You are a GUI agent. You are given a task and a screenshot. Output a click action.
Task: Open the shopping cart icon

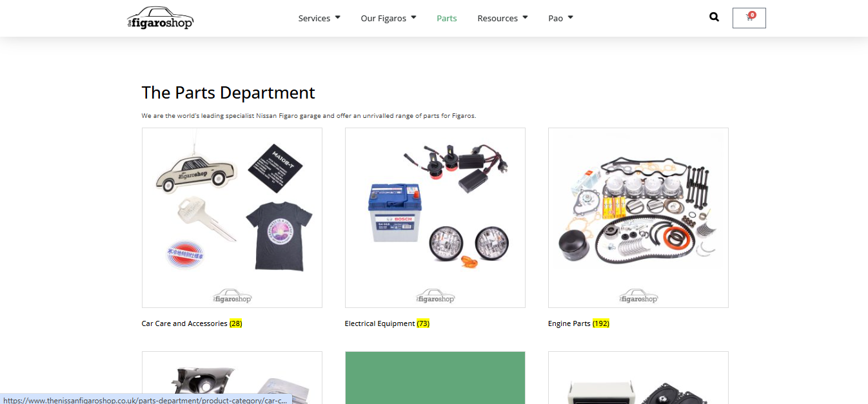point(749,18)
